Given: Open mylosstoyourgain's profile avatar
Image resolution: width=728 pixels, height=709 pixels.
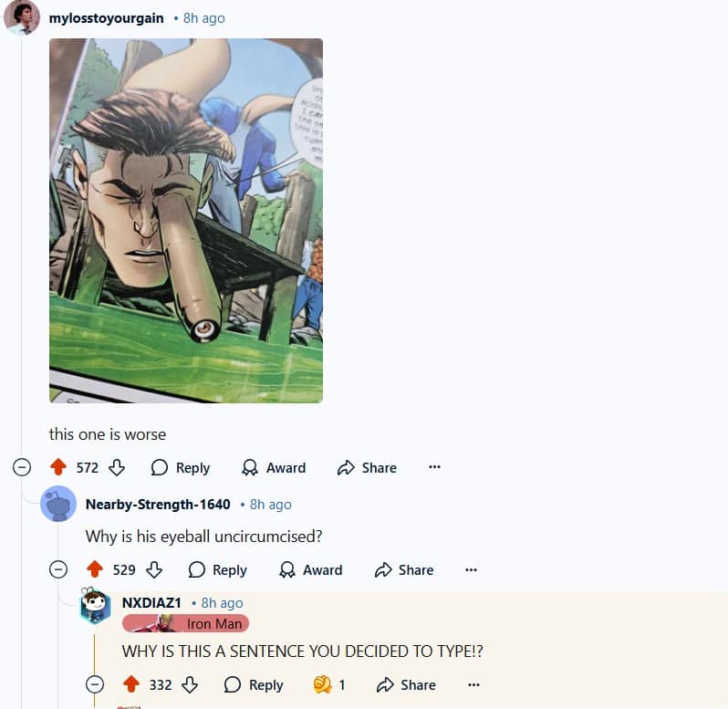Looking at the screenshot, I should coord(21,17).
